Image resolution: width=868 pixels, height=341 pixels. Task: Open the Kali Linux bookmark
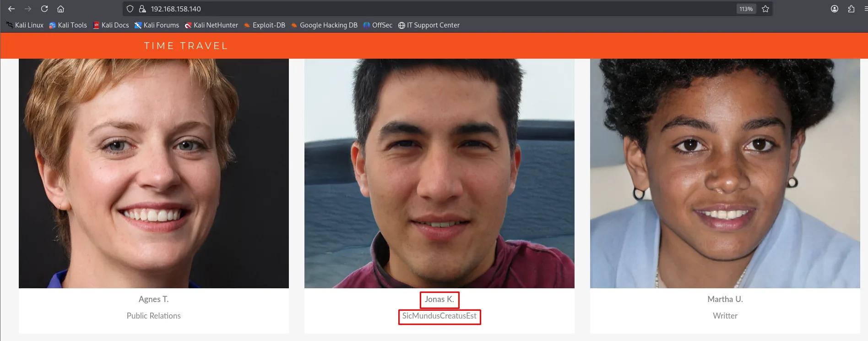point(25,25)
